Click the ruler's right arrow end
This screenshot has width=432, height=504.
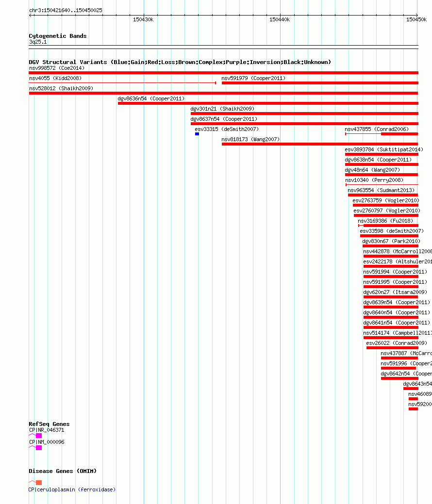(417, 15)
